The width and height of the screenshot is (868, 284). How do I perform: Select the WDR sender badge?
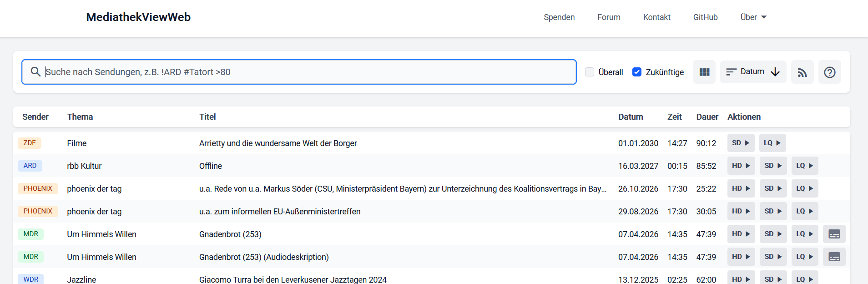click(x=31, y=279)
